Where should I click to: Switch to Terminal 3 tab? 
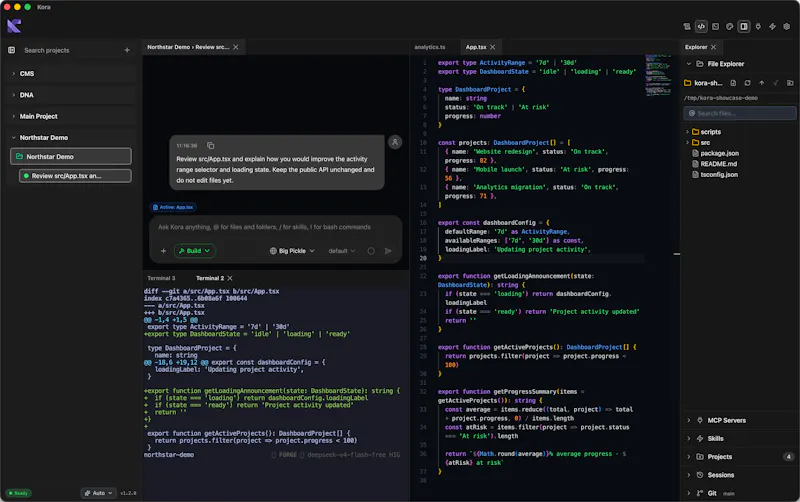pyautogui.click(x=161, y=278)
